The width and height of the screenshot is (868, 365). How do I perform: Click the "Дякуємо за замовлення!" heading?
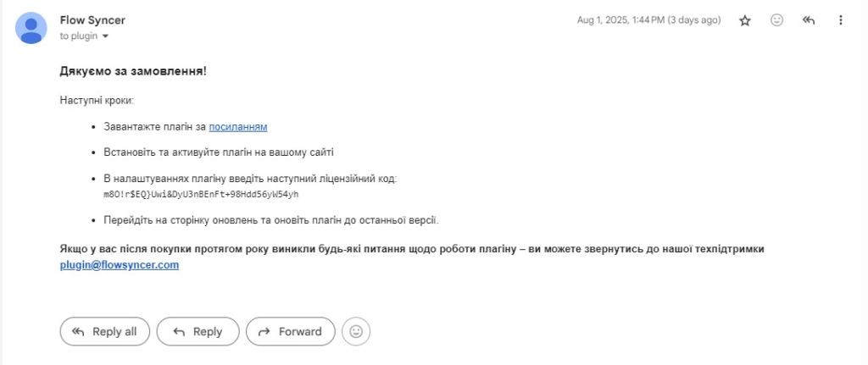click(133, 71)
